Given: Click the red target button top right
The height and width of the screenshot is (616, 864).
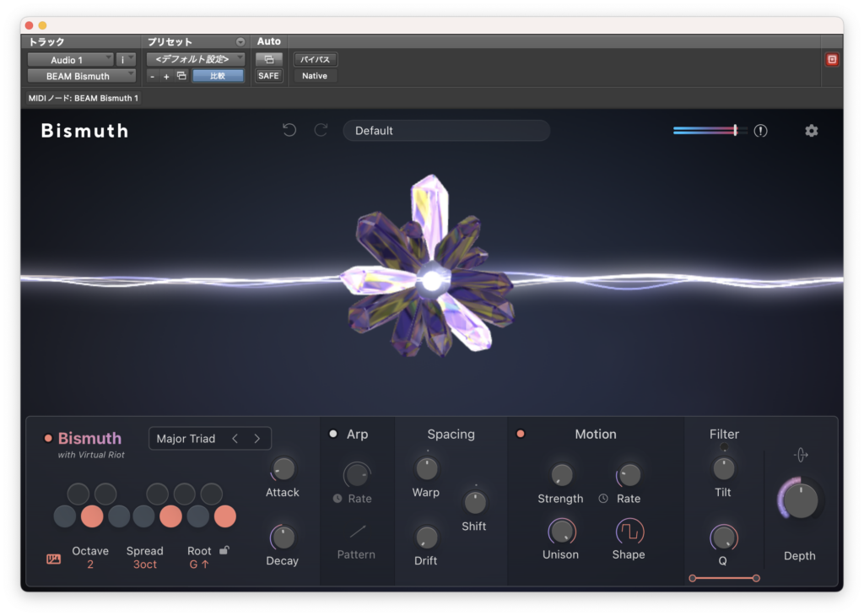Looking at the screenshot, I should pos(832,60).
